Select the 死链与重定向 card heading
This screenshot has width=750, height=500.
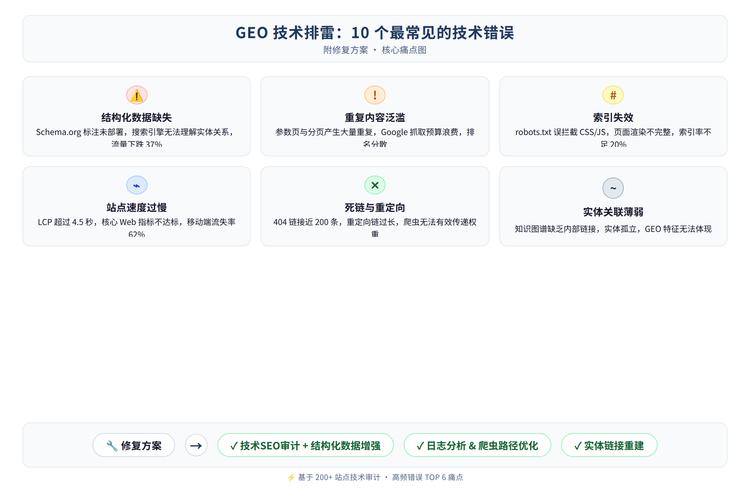coord(375,207)
